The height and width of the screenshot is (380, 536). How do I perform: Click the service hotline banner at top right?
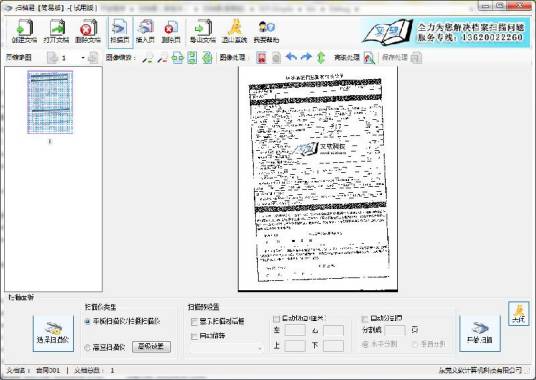click(x=445, y=32)
